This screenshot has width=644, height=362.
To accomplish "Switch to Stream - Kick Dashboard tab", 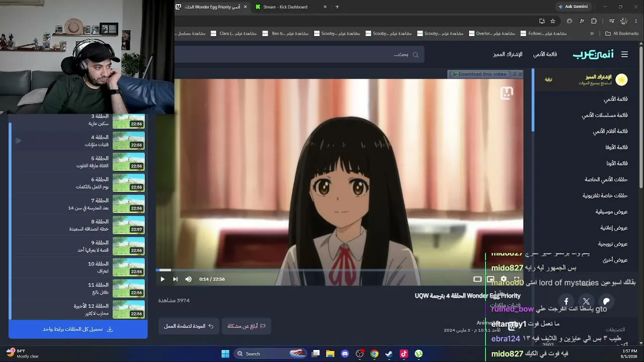I will pos(291,7).
